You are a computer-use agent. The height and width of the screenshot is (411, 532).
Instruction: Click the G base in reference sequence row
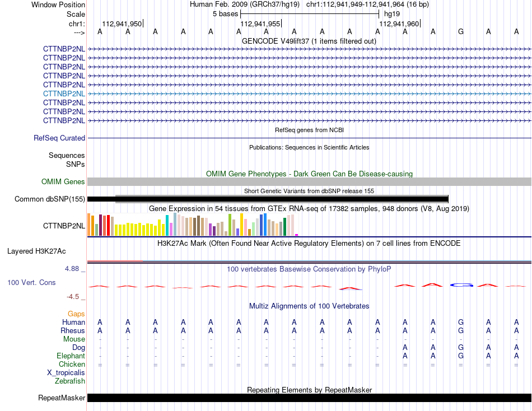[x=461, y=31]
